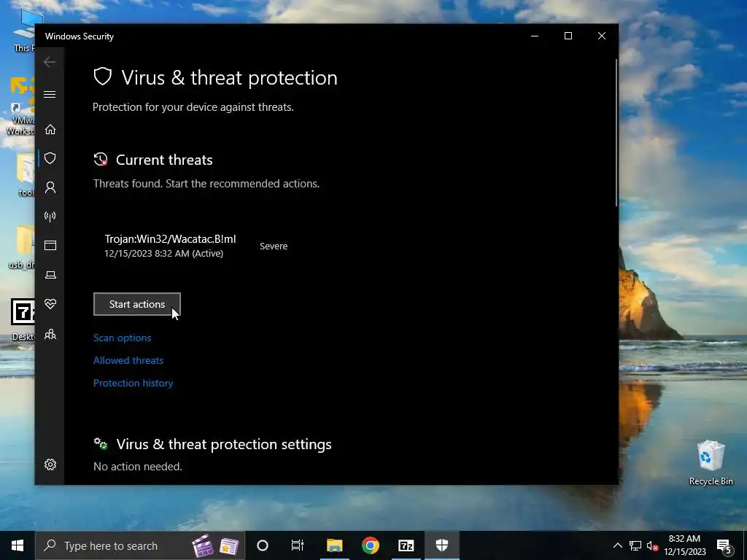Go back using the back arrow
Image resolution: width=747 pixels, height=560 pixels.
[50, 62]
